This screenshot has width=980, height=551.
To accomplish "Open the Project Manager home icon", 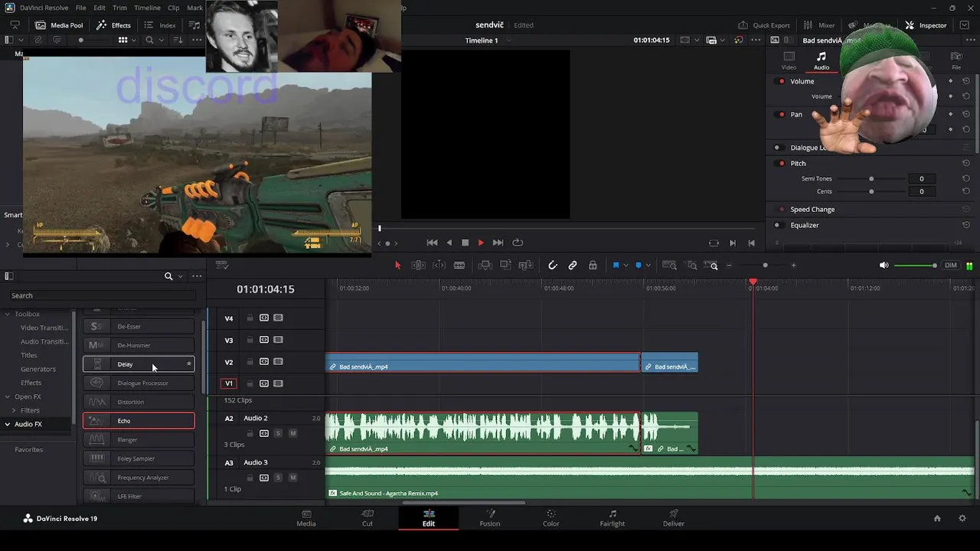I will (937, 518).
